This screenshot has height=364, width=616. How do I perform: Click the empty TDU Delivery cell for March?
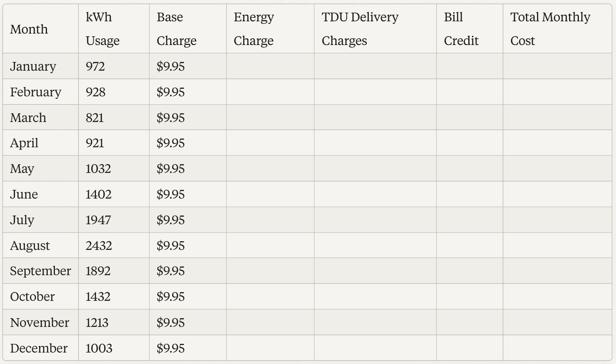pos(375,118)
